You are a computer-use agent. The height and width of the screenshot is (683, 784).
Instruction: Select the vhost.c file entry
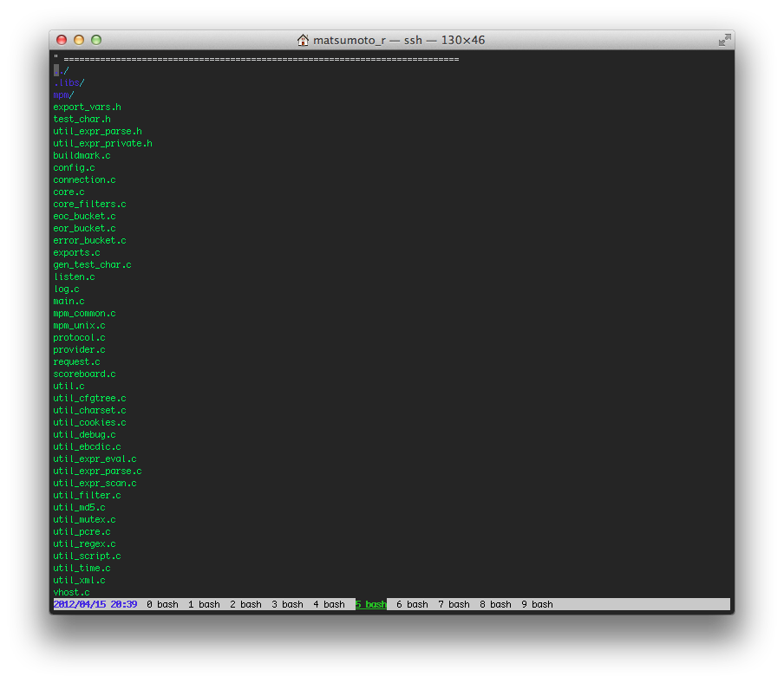71,593
